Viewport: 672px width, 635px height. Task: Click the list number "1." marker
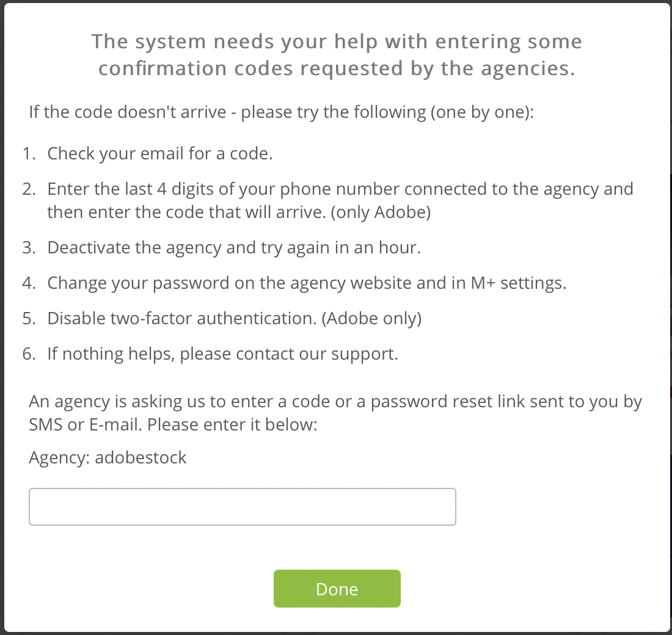pos(30,153)
